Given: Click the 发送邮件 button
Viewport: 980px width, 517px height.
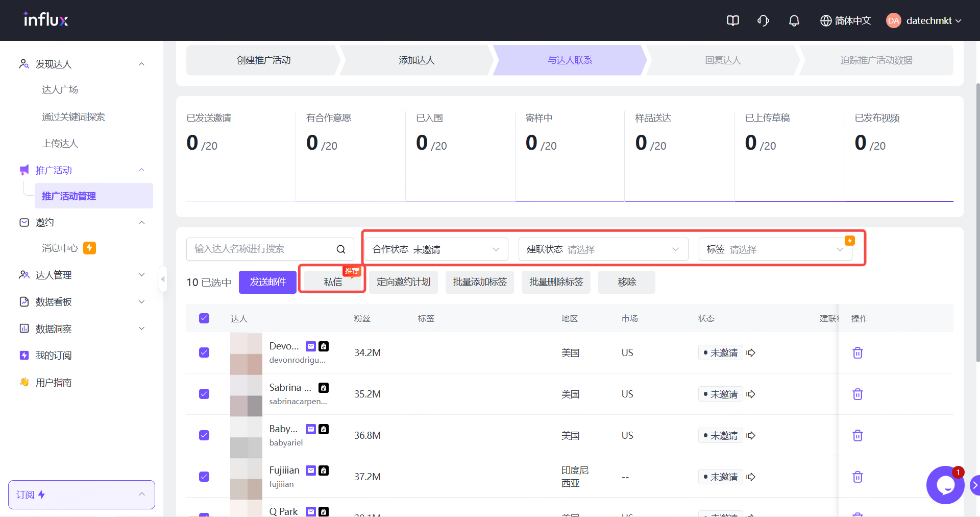Looking at the screenshot, I should [x=267, y=282].
